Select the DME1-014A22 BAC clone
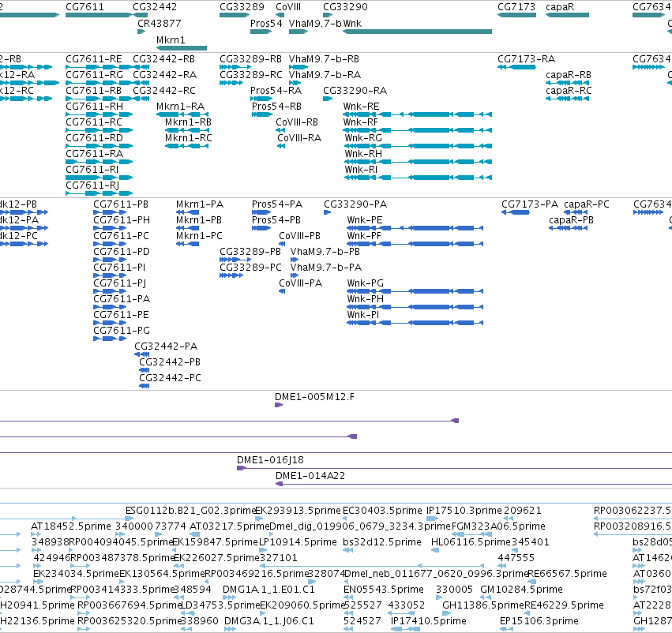This screenshot has width=672, height=633. [310, 476]
